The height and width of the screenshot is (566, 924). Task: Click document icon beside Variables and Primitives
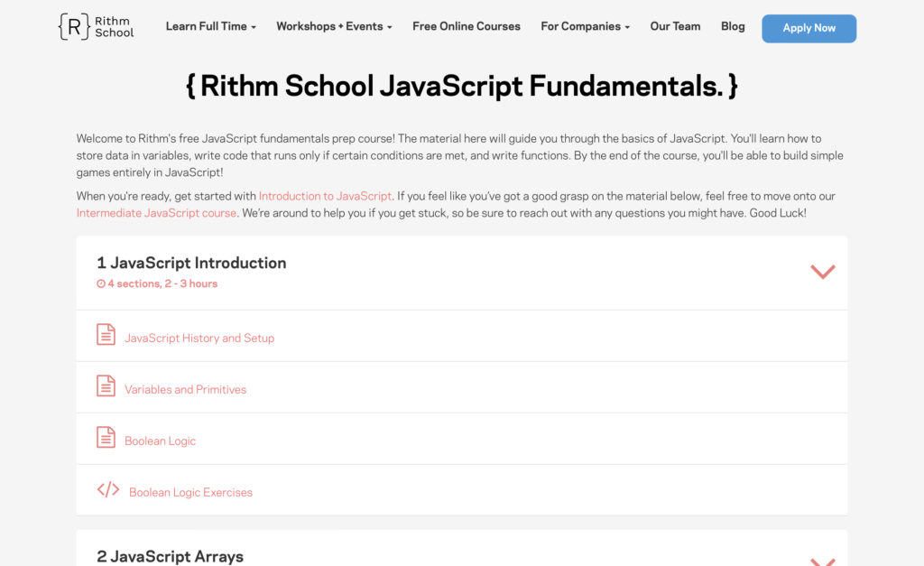[106, 386]
